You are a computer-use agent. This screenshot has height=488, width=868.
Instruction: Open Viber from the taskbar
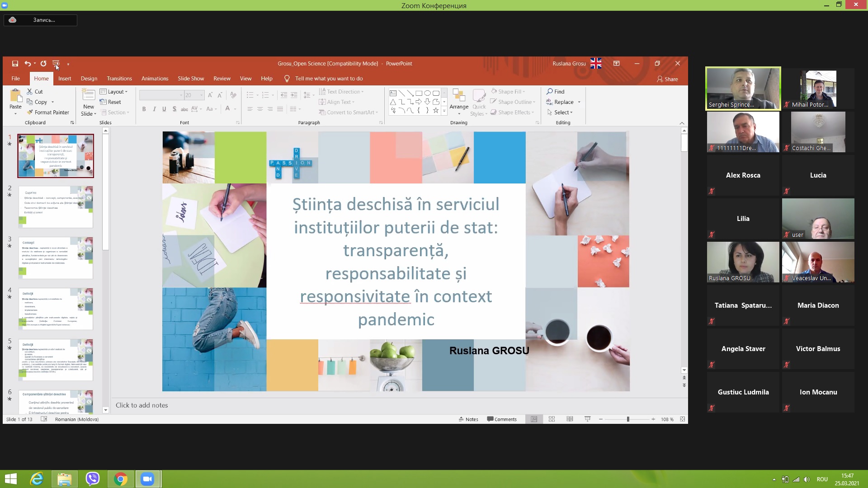93,479
